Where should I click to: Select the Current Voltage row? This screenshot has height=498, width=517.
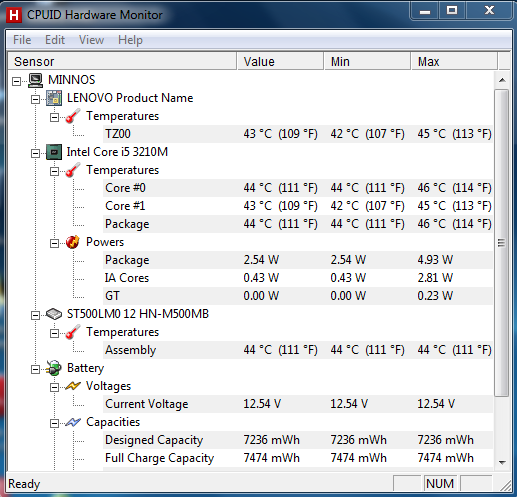point(298,404)
